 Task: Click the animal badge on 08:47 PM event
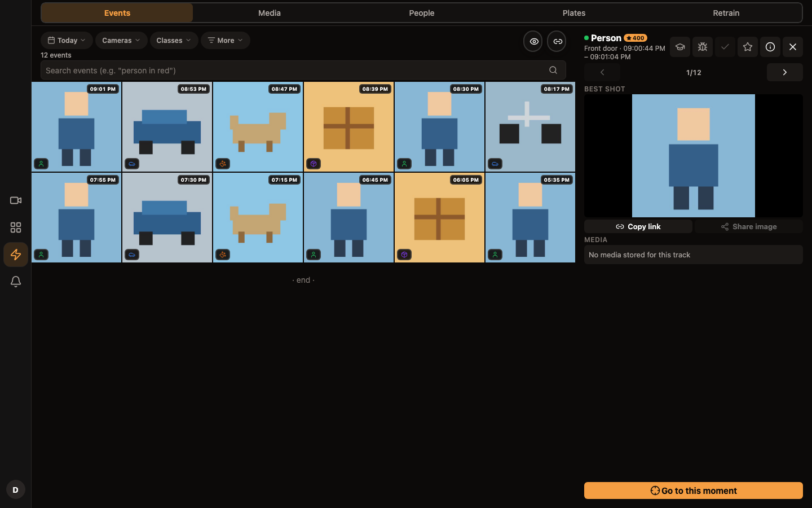(x=223, y=164)
